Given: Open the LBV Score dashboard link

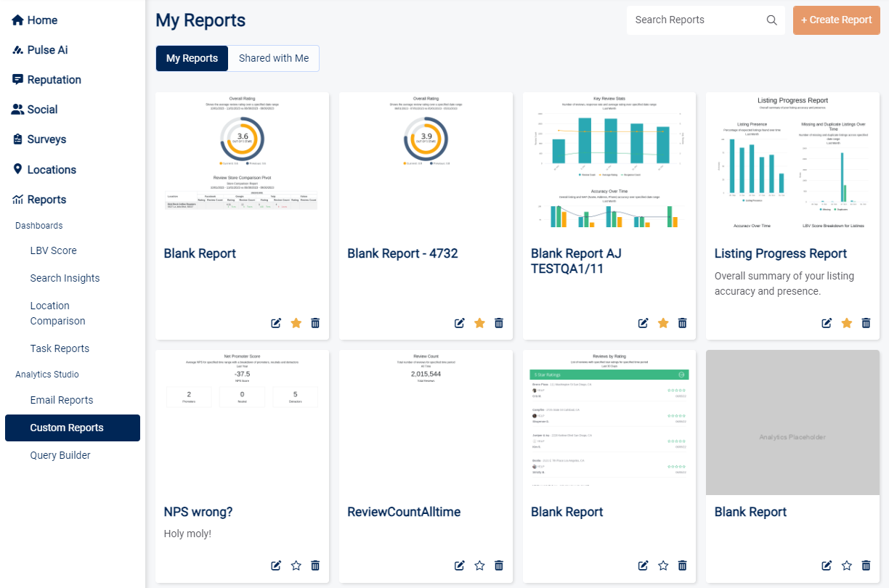Looking at the screenshot, I should coord(53,250).
